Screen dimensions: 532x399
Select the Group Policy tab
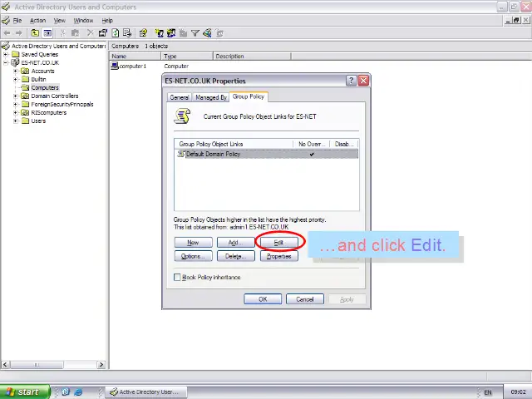249,96
